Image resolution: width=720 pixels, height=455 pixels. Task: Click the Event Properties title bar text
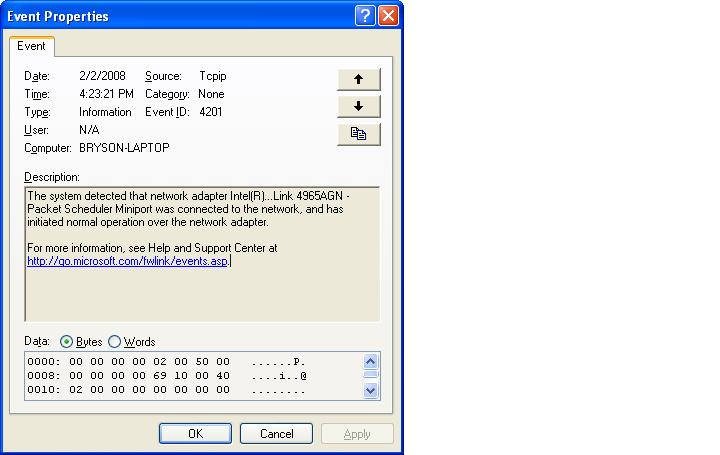click(x=58, y=17)
